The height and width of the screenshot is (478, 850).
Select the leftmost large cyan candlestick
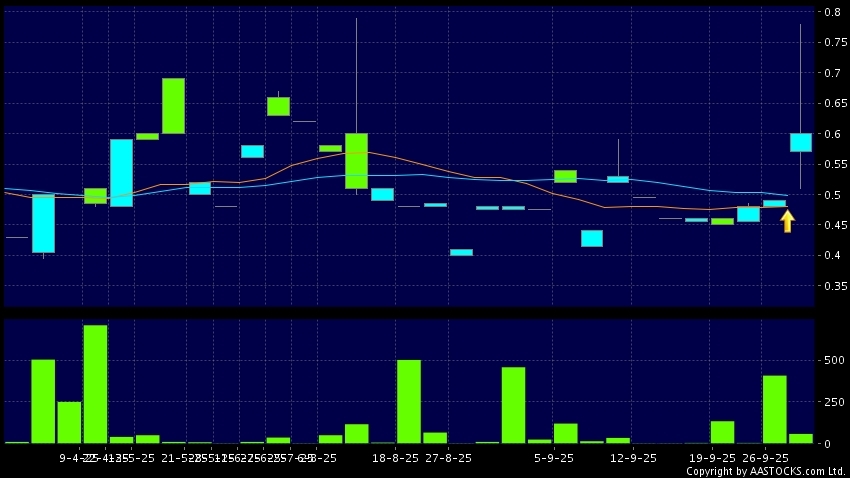(x=43, y=223)
